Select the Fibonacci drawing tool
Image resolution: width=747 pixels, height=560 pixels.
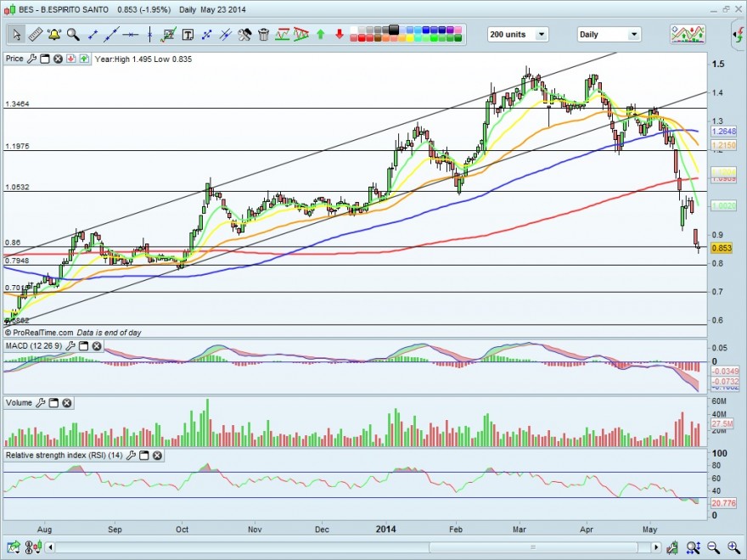[169, 34]
